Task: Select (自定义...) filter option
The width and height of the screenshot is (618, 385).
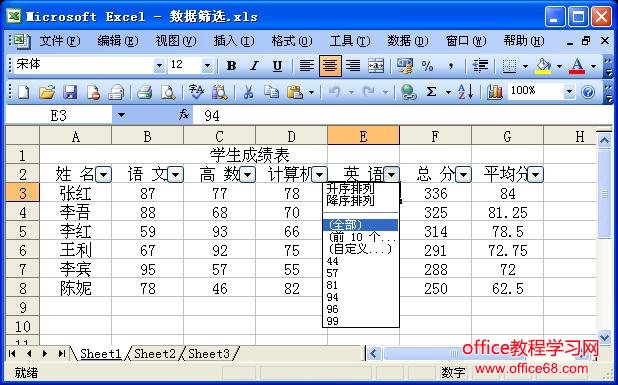Action: pos(361,249)
